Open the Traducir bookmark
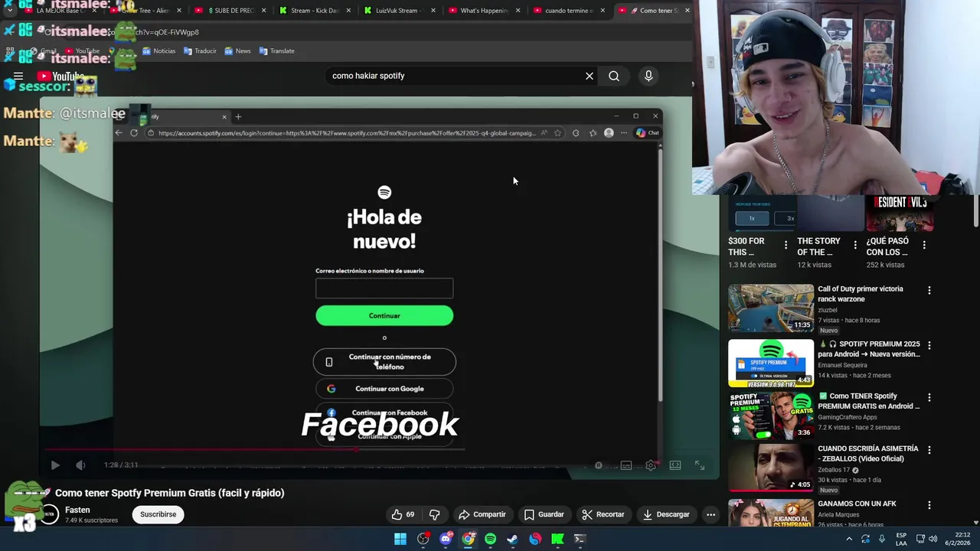 pos(200,51)
